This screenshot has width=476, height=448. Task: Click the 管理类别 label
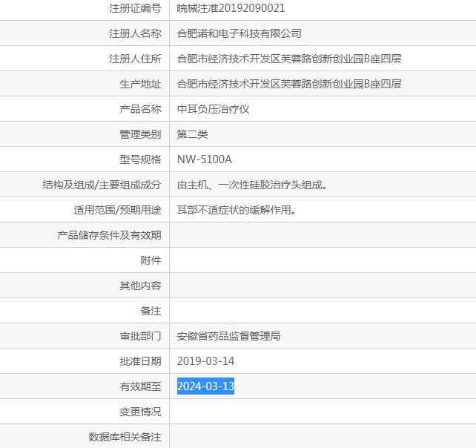coord(140,134)
